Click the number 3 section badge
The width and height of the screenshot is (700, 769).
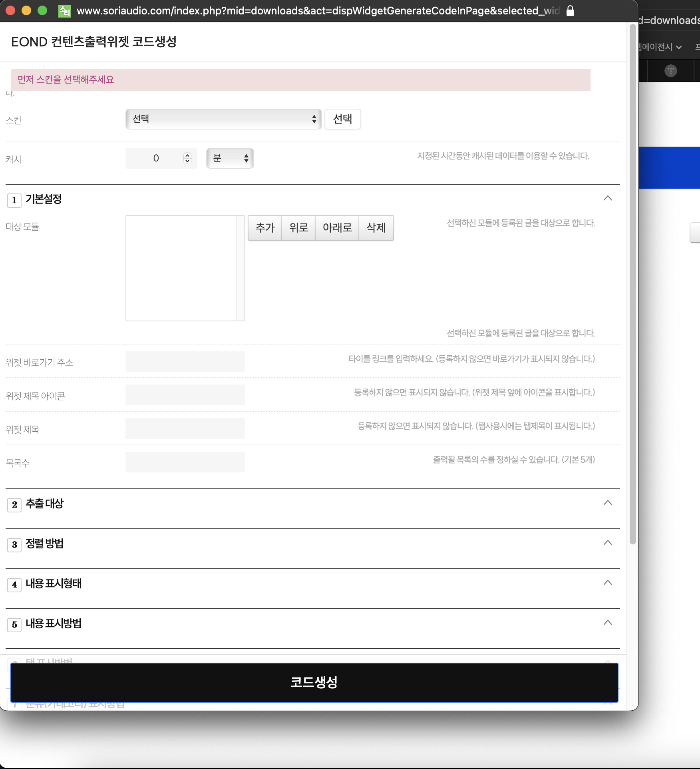click(14, 545)
